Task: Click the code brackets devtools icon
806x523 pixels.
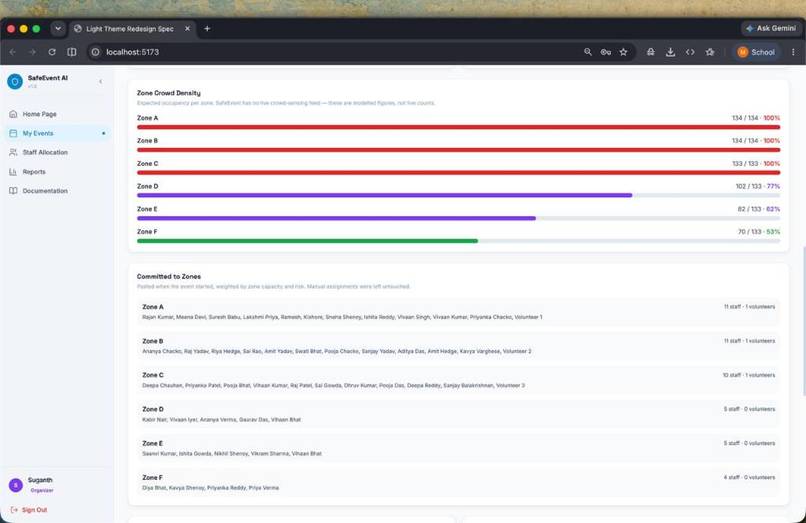Action: pyautogui.click(x=690, y=52)
